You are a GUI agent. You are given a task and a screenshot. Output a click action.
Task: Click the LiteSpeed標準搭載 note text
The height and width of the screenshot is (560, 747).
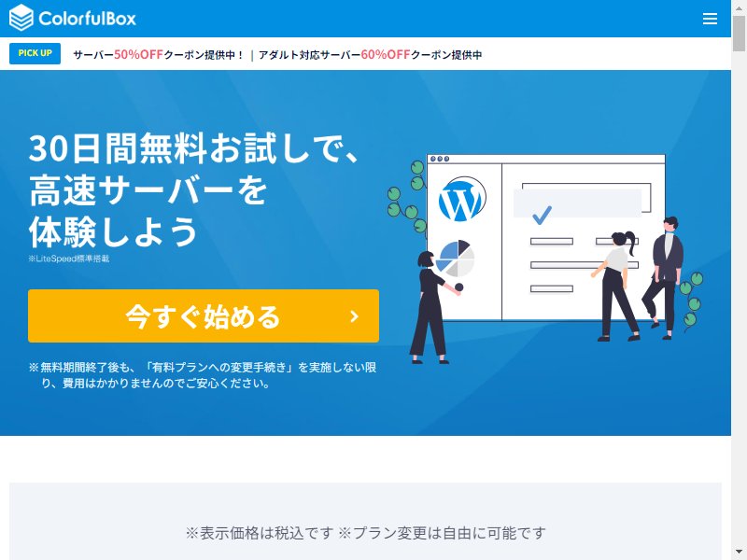[x=69, y=259]
